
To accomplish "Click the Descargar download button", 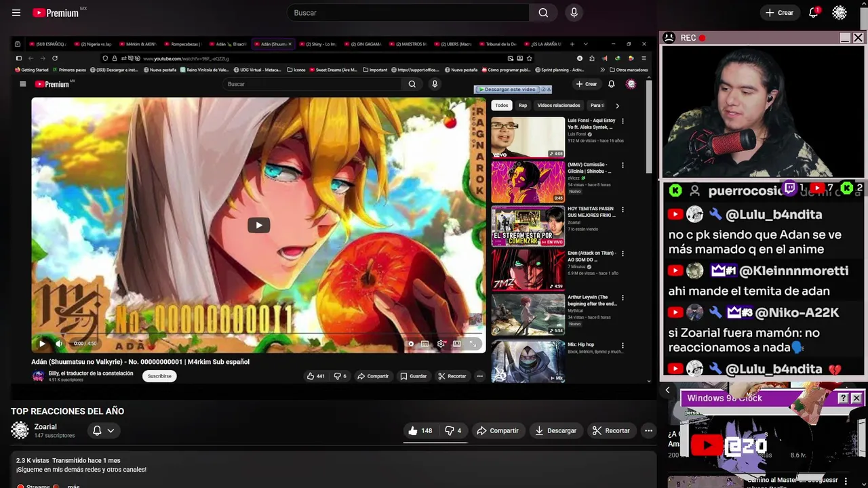I will (555, 430).
